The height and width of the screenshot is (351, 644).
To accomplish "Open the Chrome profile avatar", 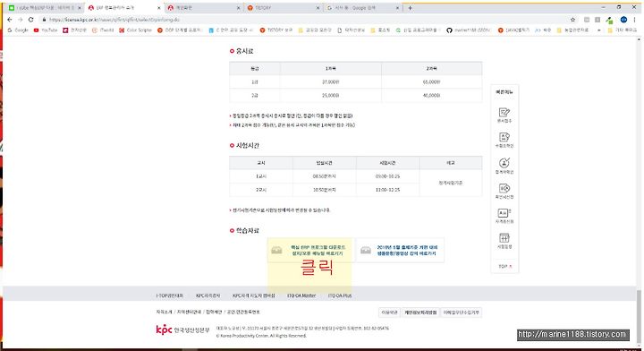I will pos(623,20).
